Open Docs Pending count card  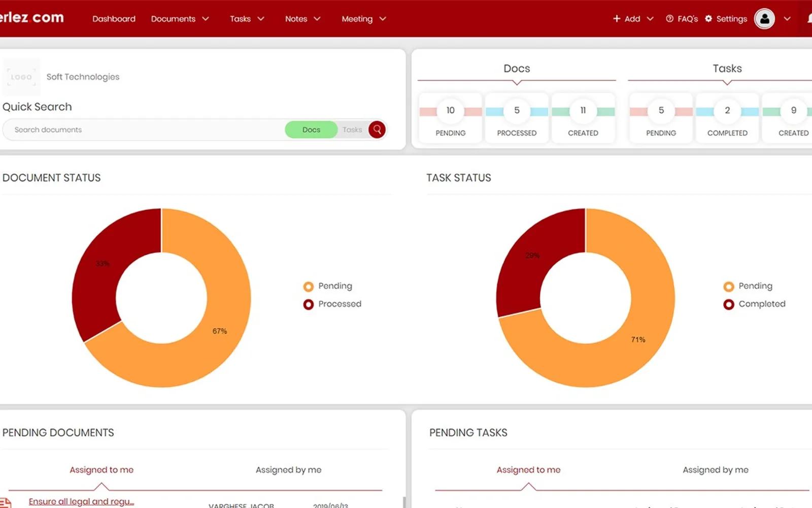tap(451, 118)
